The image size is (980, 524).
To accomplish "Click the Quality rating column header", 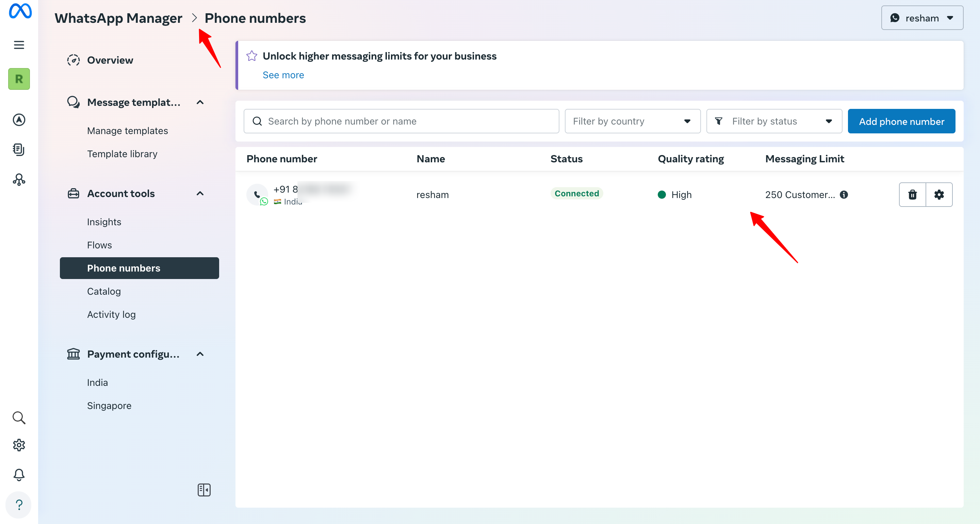I will pos(690,159).
